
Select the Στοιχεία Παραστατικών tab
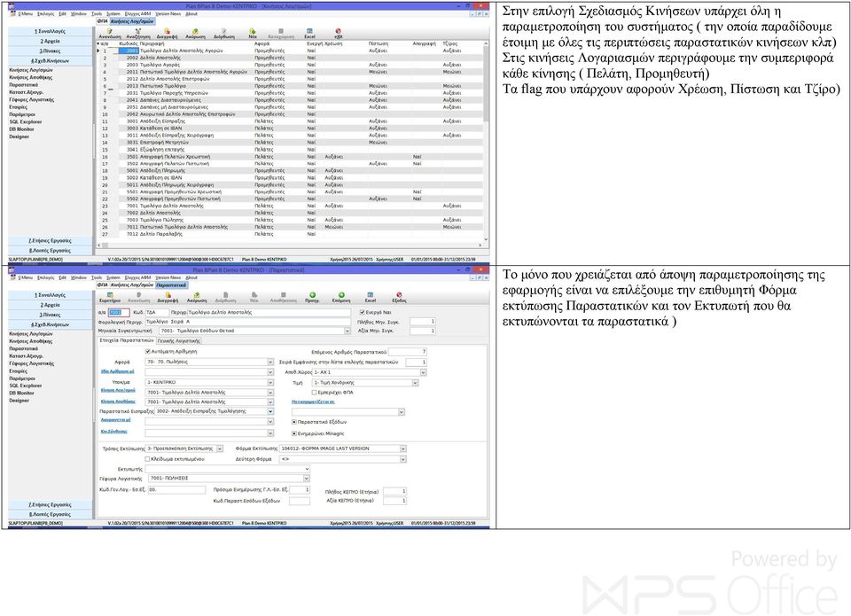tap(127, 340)
